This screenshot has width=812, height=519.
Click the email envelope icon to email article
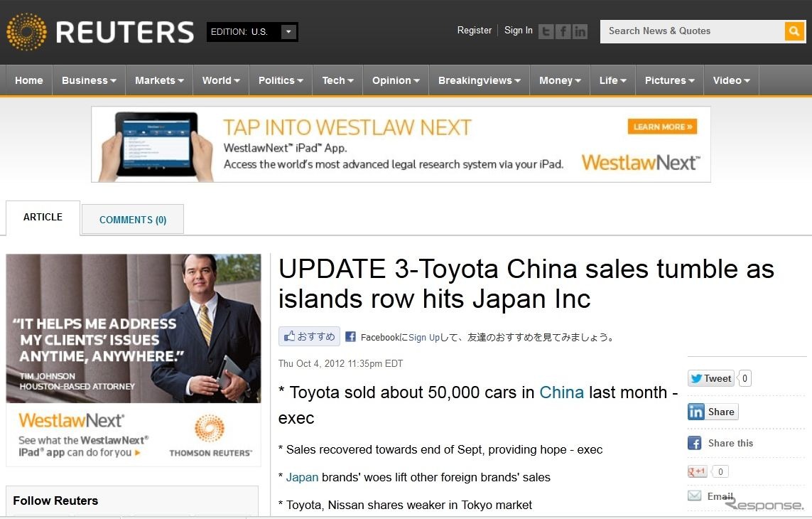693,496
